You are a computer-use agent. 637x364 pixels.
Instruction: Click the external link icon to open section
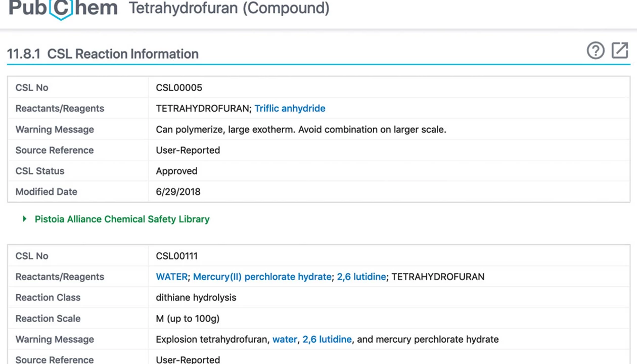(620, 51)
